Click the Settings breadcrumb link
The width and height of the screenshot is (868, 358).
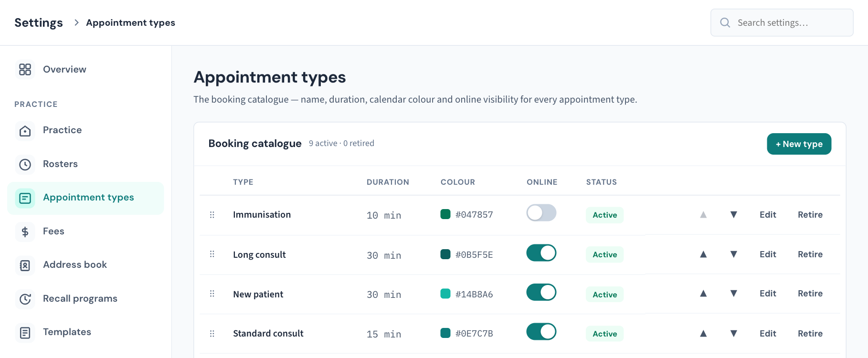pyautogui.click(x=39, y=22)
